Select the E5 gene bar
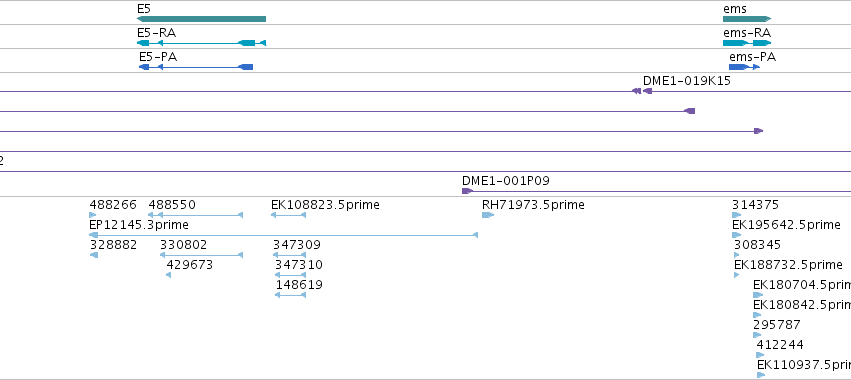 tap(201, 19)
